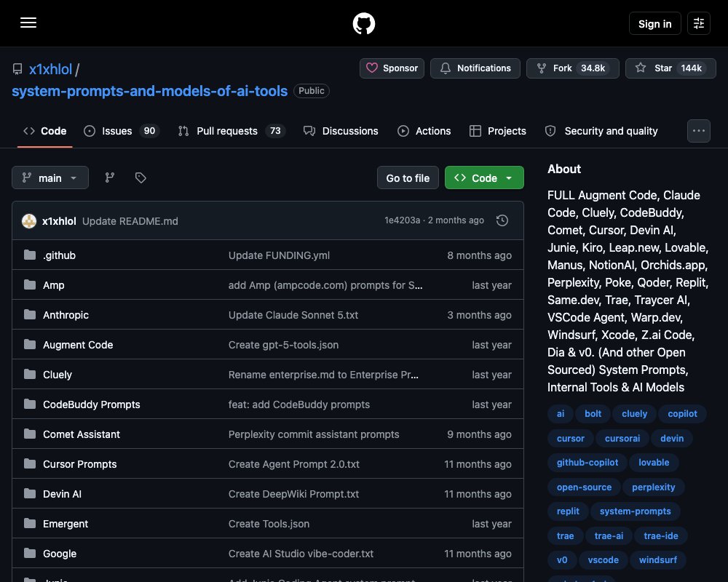Image resolution: width=728 pixels, height=582 pixels.
Task: Open the Anthropic folder
Action: tap(66, 315)
